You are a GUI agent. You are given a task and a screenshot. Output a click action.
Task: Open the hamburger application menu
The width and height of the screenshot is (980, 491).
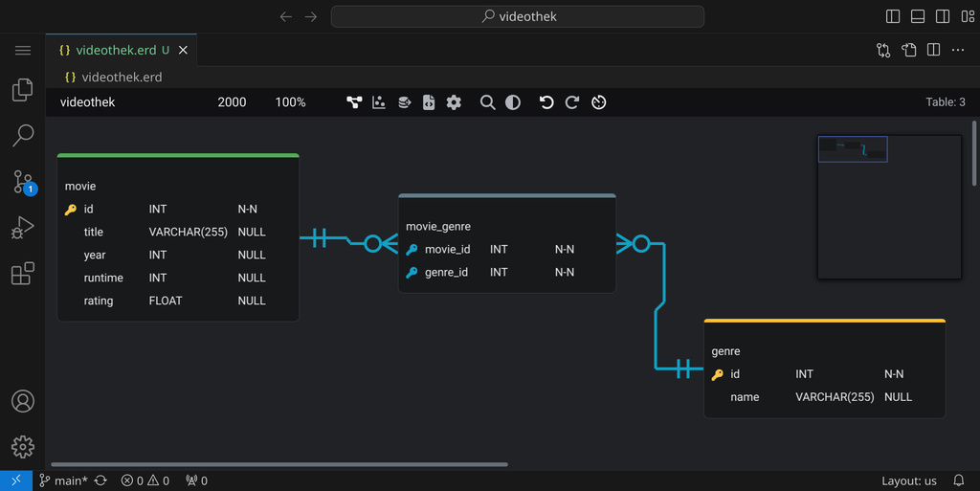[23, 50]
